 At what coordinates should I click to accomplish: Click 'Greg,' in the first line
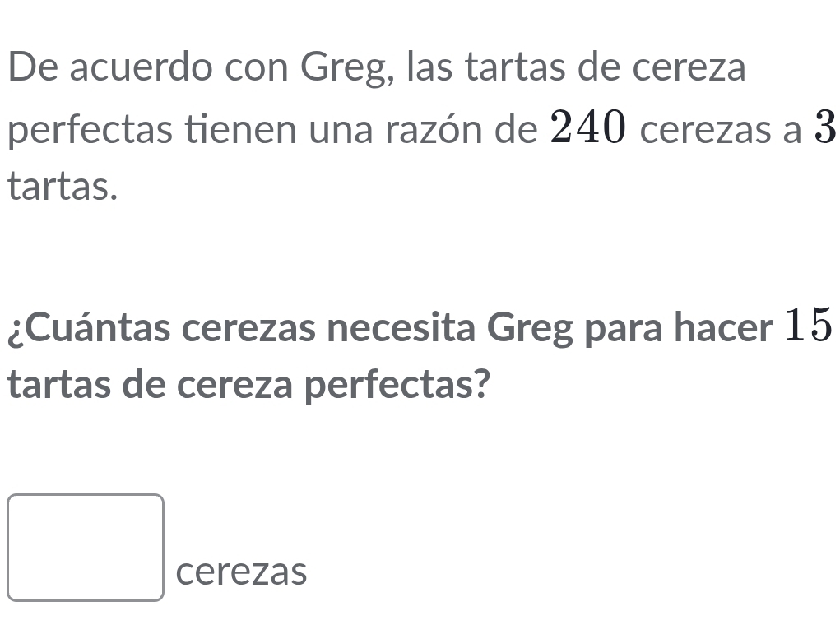tap(347, 69)
